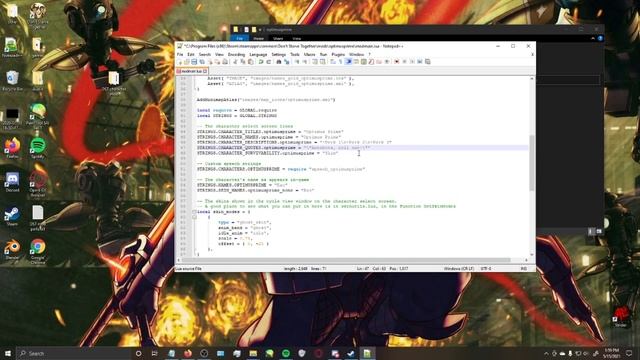
Task: Toggle Synchronize Vertical Scrolling icon
Action: click(315, 62)
